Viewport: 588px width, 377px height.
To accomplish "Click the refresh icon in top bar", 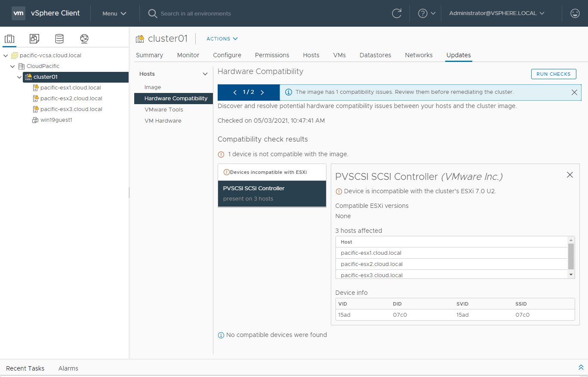I will [x=397, y=13].
